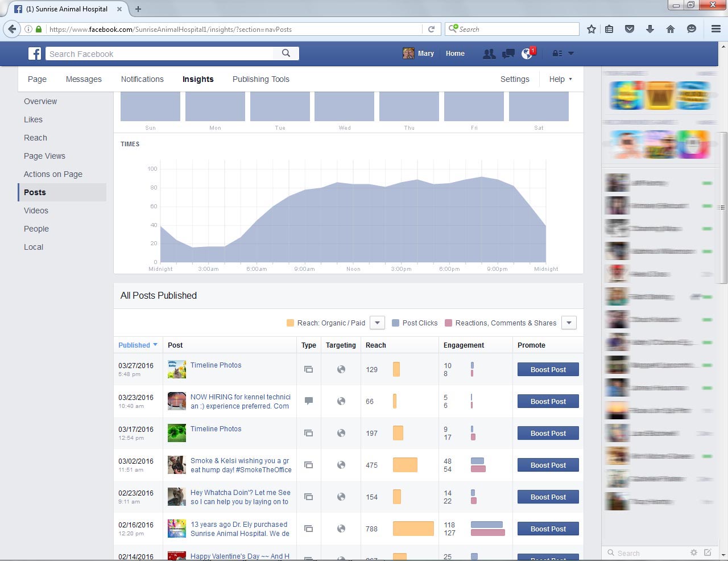Screen dimensions: 728x561
Task: Bookmark this page with the star icon
Action: click(591, 29)
